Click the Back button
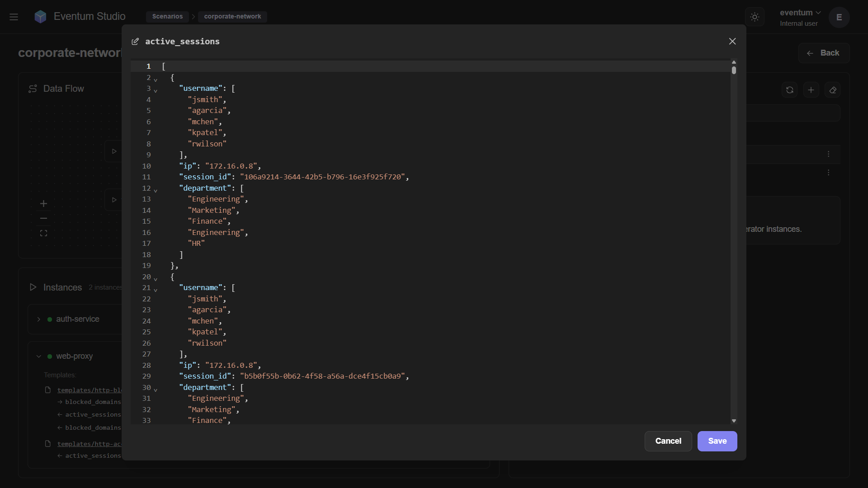The width and height of the screenshot is (868, 488). pos(823,53)
